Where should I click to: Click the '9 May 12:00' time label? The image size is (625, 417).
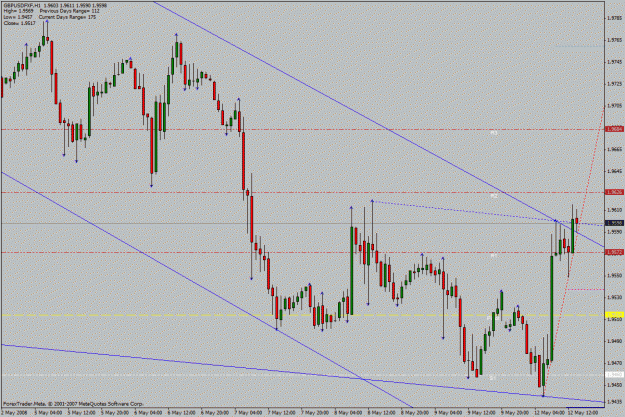click(482, 413)
